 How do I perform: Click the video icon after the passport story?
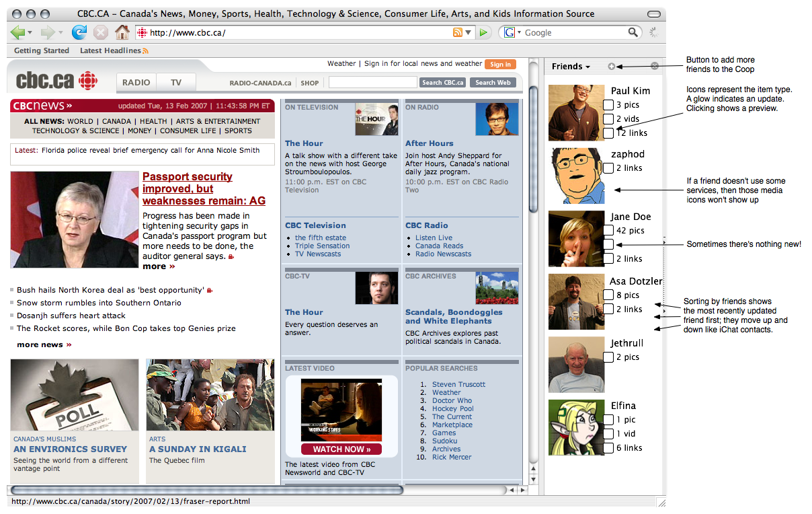click(x=232, y=257)
